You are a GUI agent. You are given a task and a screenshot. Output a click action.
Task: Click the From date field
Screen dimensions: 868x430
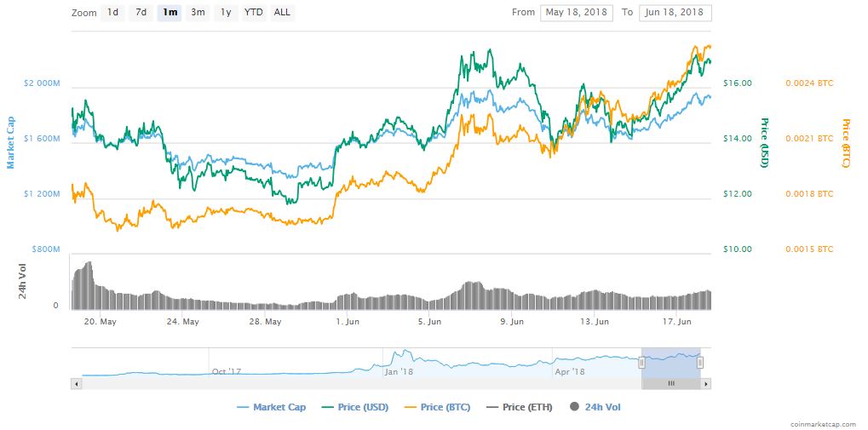[x=576, y=13]
